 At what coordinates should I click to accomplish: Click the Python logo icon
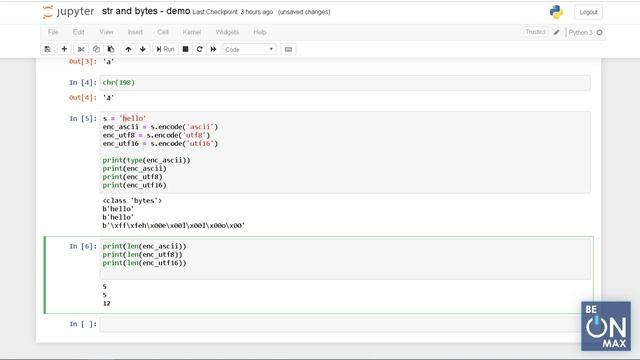(x=556, y=12)
